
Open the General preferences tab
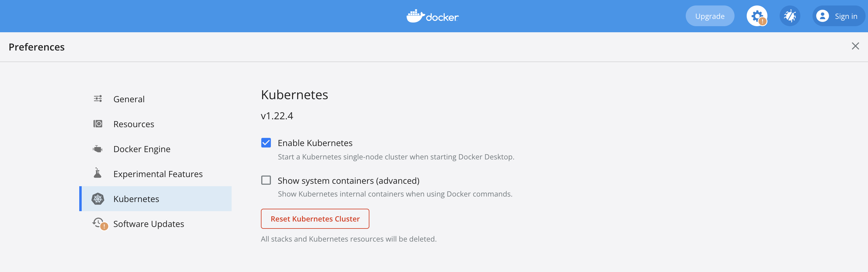coord(155,99)
